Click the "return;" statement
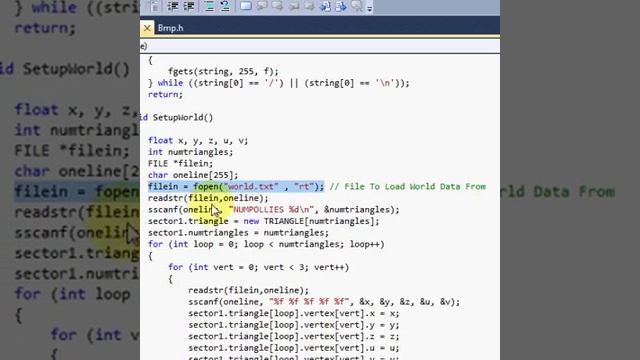Viewport: 640px width, 360px height. coord(165,94)
